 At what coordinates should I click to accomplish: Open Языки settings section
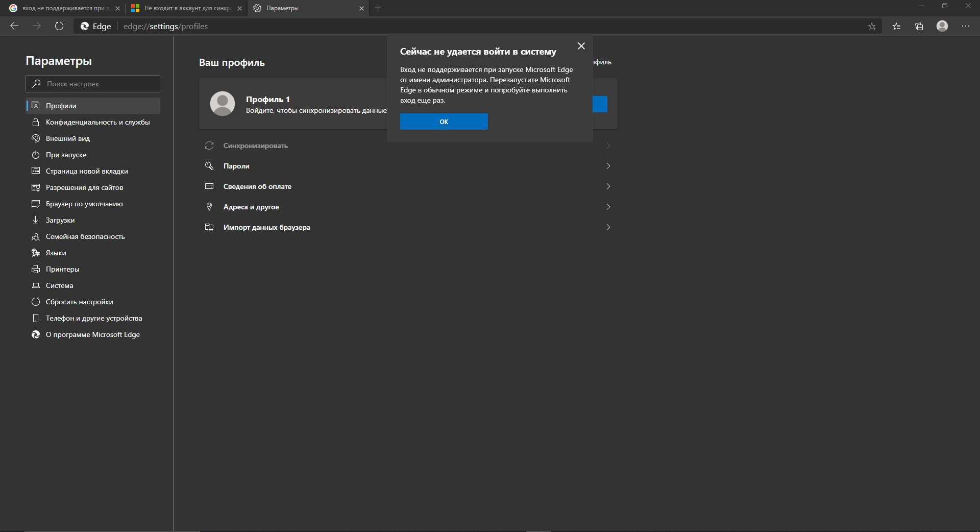(x=93, y=253)
